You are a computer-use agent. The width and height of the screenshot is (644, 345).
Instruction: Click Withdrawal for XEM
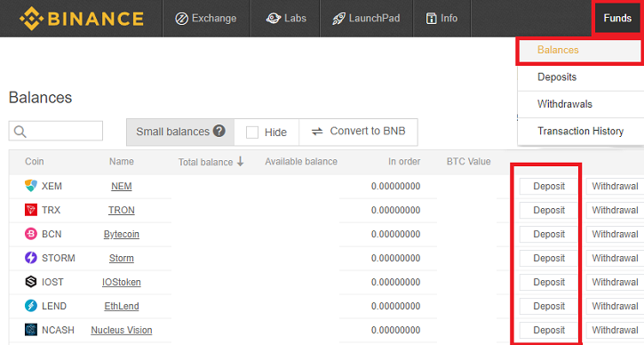point(615,186)
